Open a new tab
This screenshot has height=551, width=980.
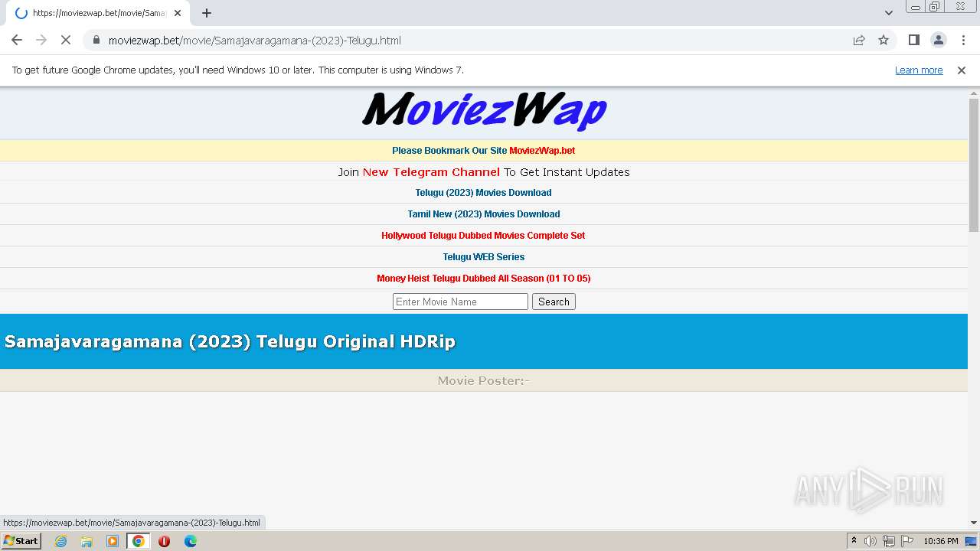(x=206, y=13)
